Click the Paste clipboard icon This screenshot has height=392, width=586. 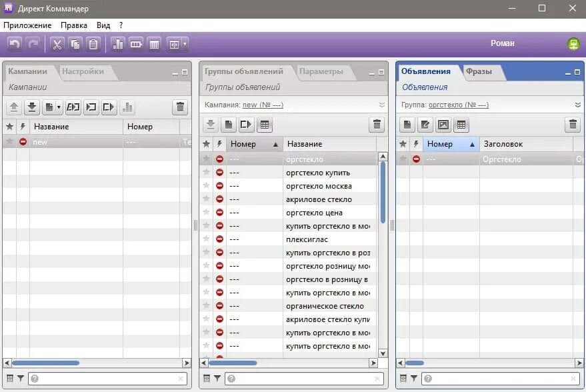tap(93, 44)
